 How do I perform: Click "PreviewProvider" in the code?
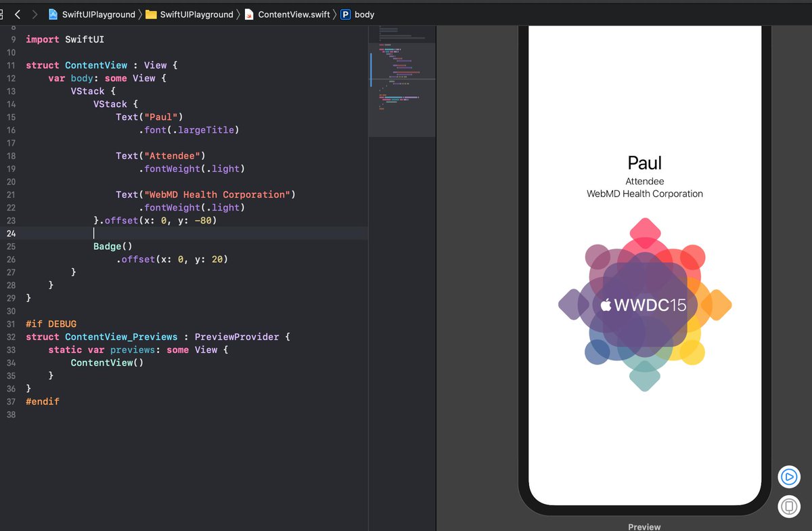pos(237,337)
